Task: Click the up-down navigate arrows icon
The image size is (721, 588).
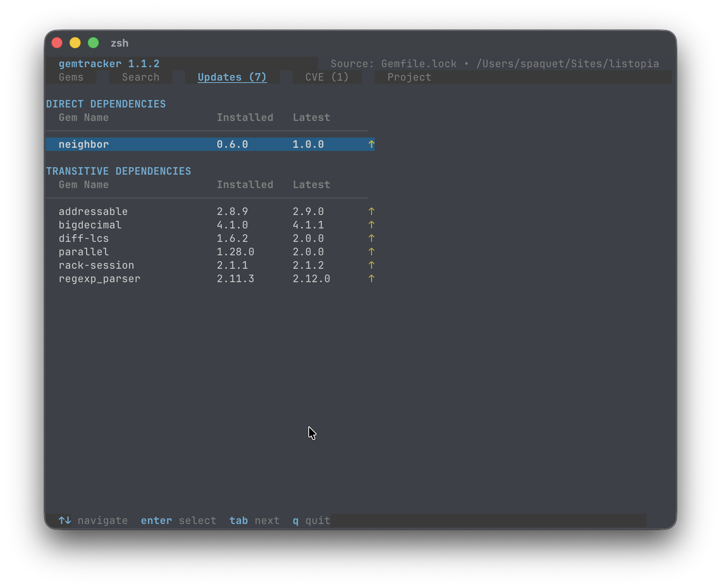Action: tap(65, 520)
